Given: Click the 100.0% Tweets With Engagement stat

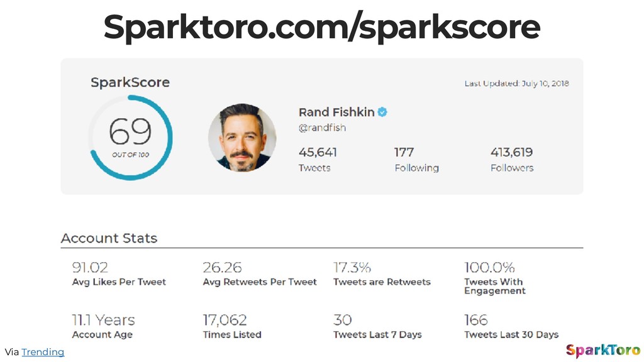Looking at the screenshot, I should [495, 278].
